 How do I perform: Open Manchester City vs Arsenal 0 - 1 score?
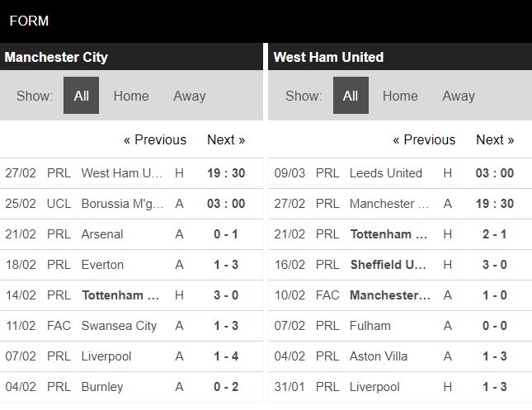[x=226, y=234]
